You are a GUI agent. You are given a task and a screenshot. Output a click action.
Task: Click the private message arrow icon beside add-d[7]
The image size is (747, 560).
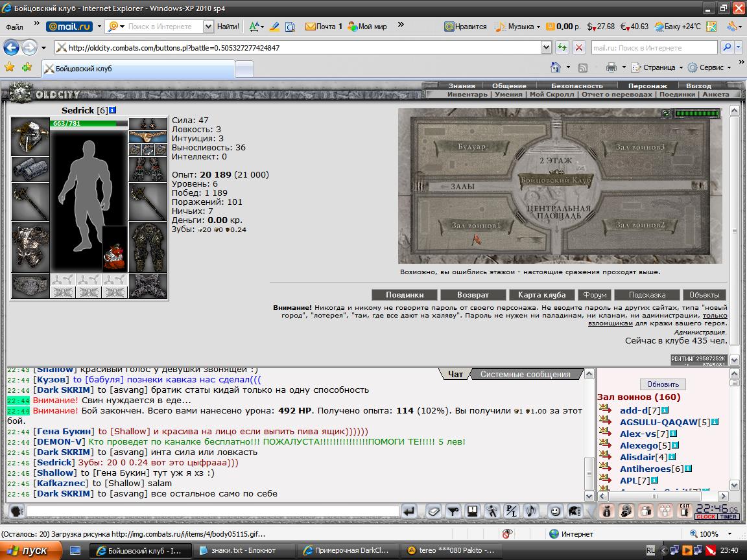(x=605, y=408)
